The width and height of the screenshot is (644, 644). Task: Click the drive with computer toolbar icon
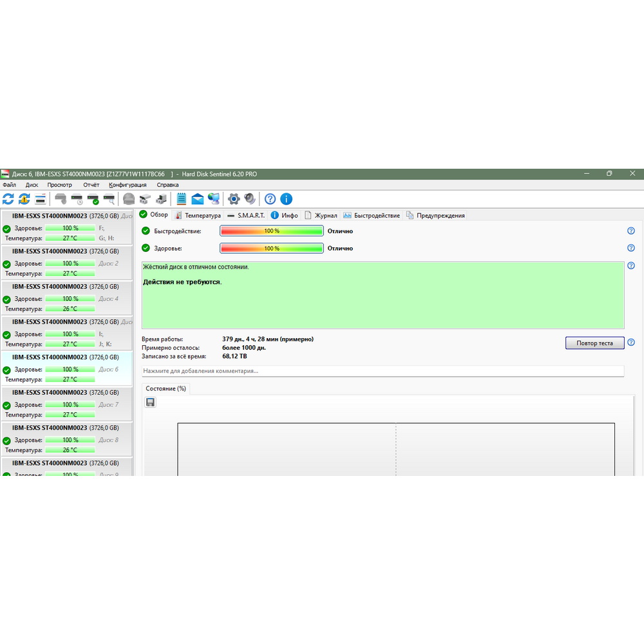(x=161, y=199)
